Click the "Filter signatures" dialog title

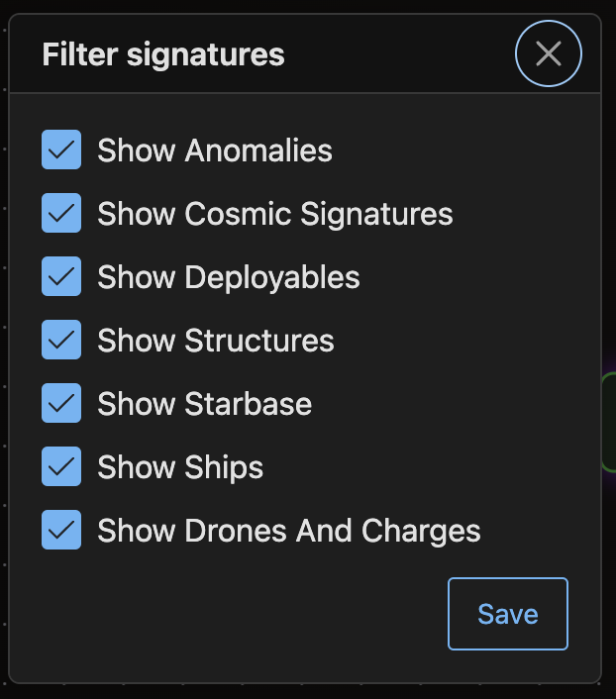point(163,54)
